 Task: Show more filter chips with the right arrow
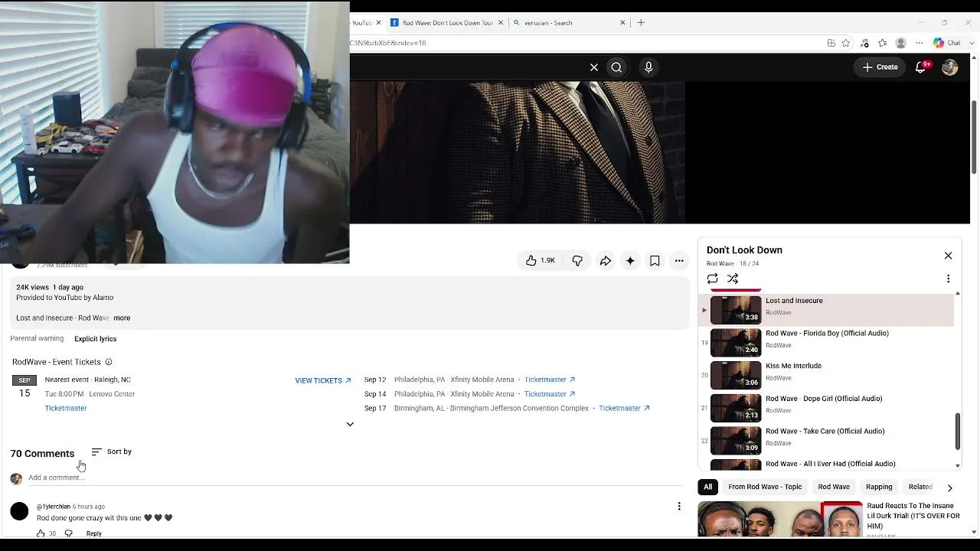click(x=949, y=487)
